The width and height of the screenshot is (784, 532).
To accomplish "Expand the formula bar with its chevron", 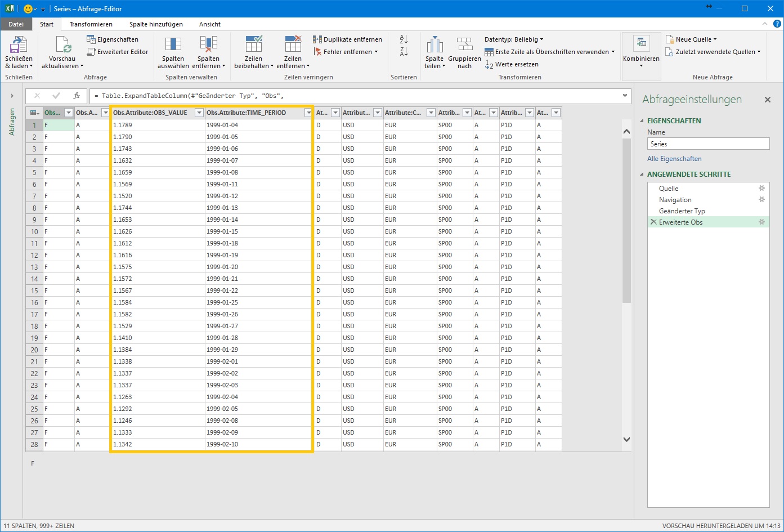I will pos(625,96).
